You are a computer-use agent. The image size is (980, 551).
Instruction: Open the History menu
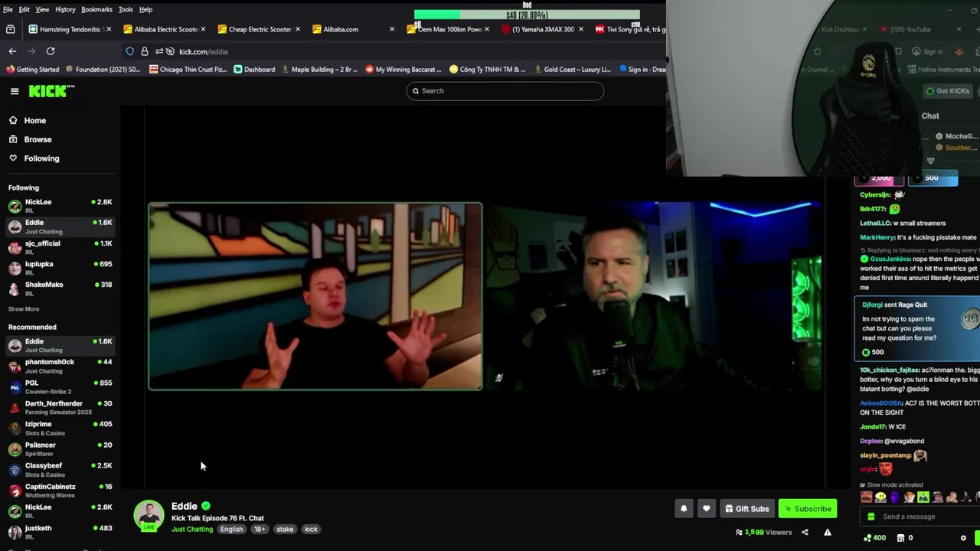[x=65, y=9]
